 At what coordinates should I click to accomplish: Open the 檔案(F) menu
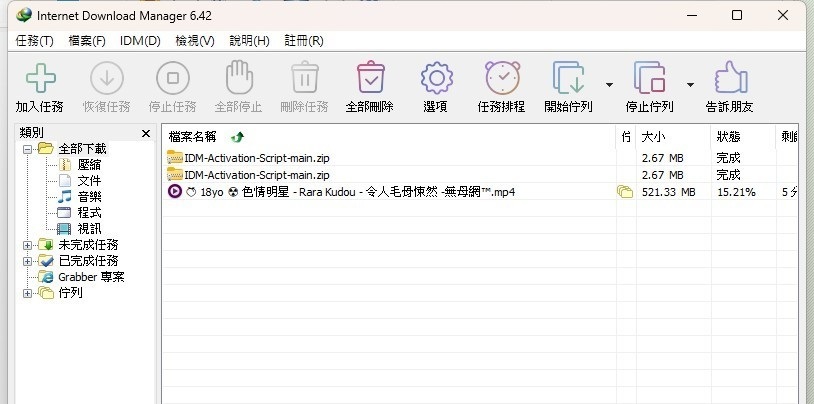(x=87, y=41)
